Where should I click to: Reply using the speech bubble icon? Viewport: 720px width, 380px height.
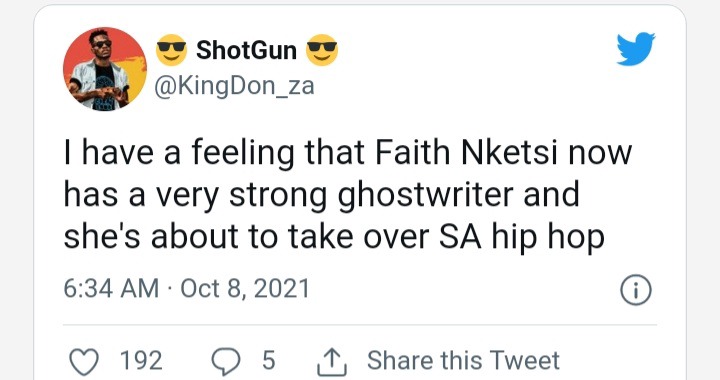(225, 361)
